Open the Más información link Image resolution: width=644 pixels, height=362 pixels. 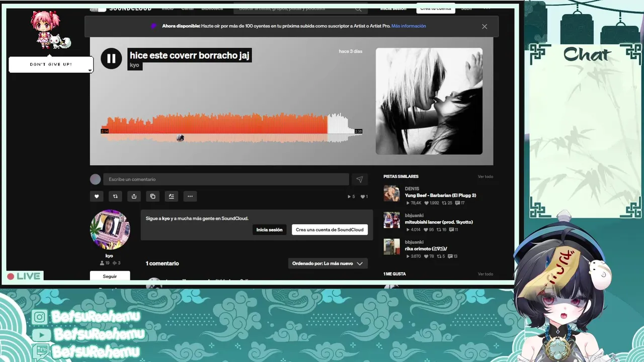point(409,26)
